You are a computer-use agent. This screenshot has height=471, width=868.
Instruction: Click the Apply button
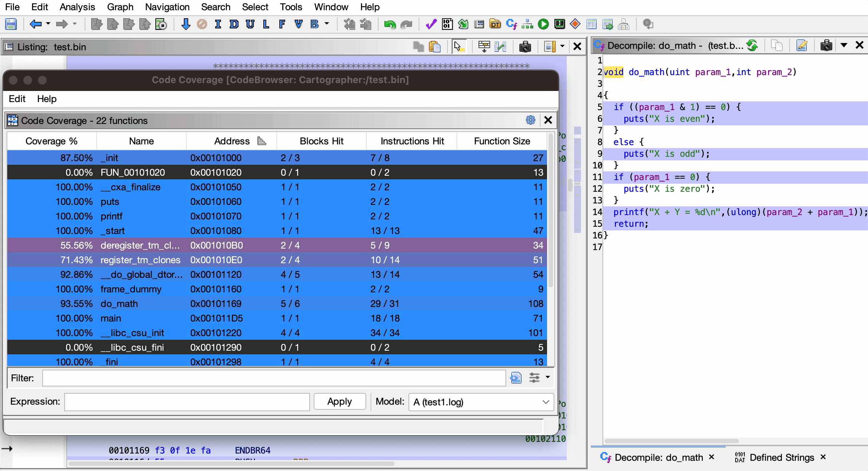coord(339,402)
